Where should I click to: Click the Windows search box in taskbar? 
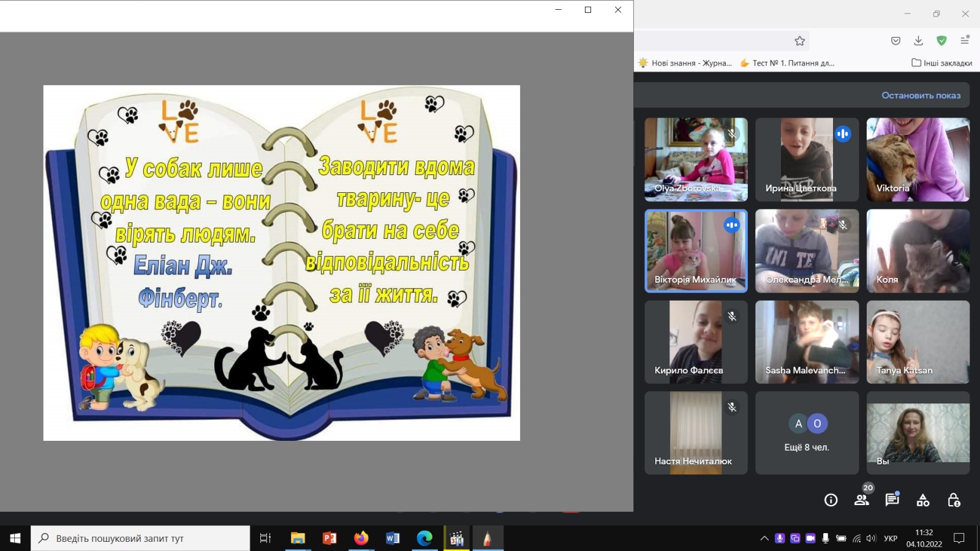[141, 538]
